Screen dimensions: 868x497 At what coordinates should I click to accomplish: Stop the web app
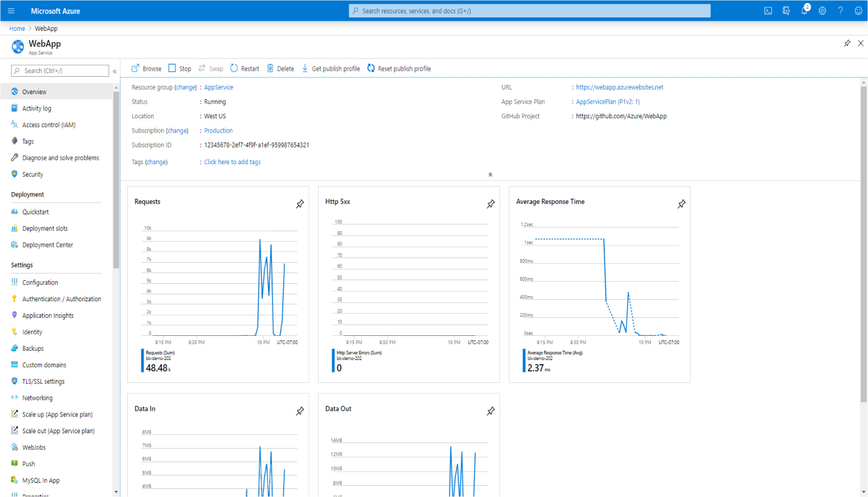pos(180,68)
